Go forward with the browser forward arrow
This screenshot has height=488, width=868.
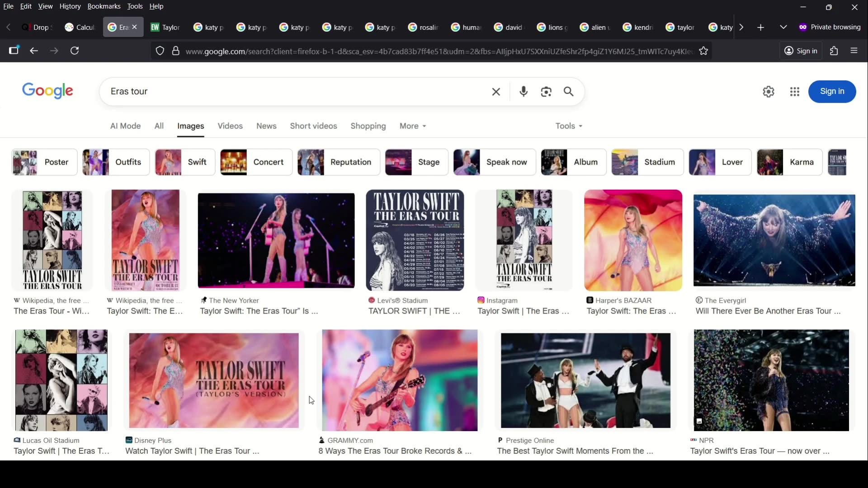click(54, 51)
